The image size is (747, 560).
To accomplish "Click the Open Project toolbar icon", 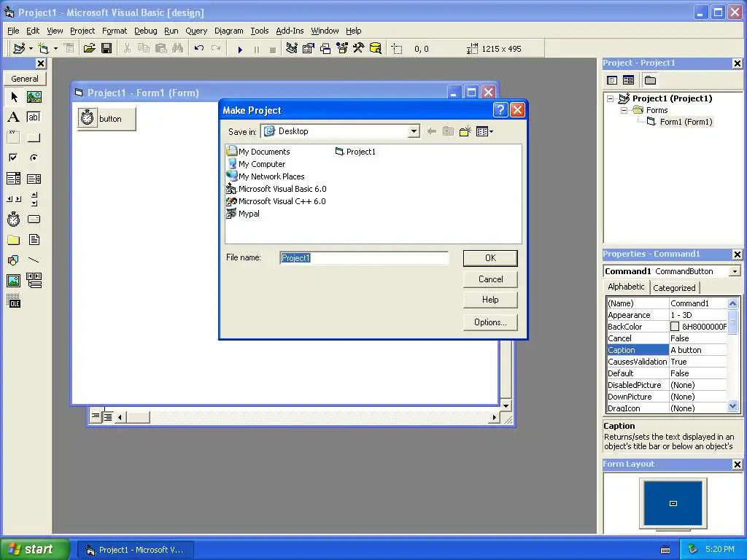I will coord(89,49).
